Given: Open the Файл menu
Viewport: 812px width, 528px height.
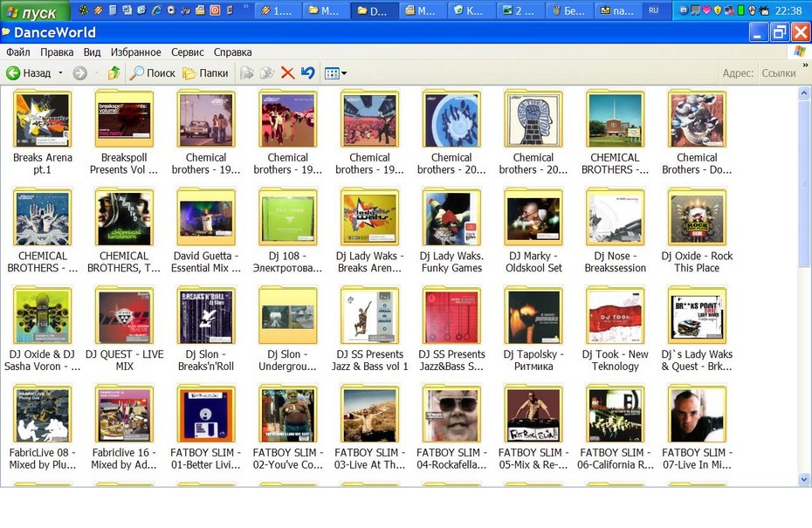Looking at the screenshot, I should coord(18,52).
